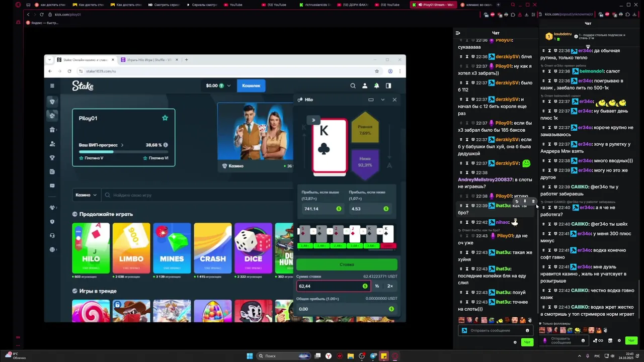
Task: Open LIMBO game thumbnail
Action: [x=131, y=248]
